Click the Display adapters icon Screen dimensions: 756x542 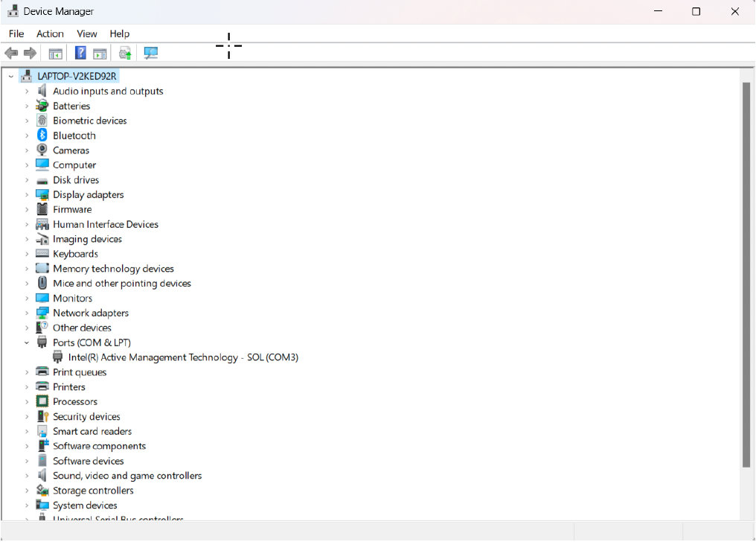point(42,194)
